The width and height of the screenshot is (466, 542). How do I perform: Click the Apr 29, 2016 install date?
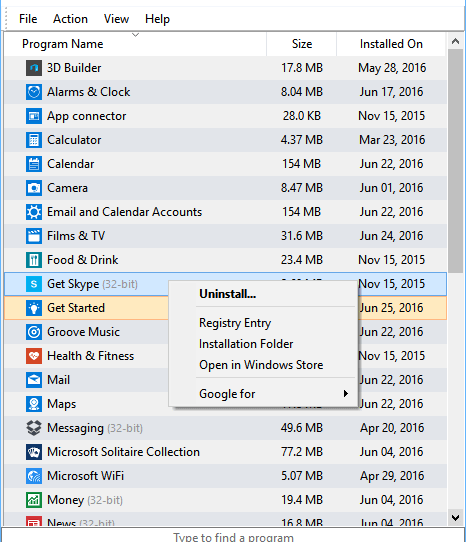point(392,476)
